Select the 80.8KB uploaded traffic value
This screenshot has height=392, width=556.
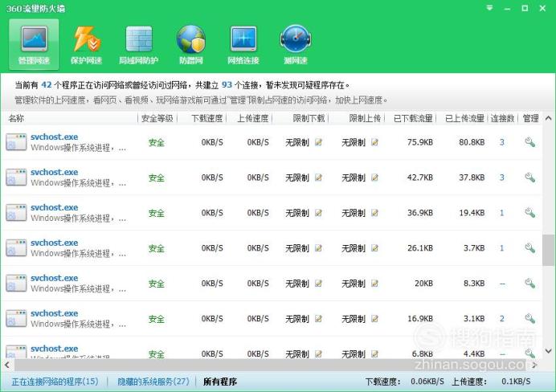pos(472,142)
